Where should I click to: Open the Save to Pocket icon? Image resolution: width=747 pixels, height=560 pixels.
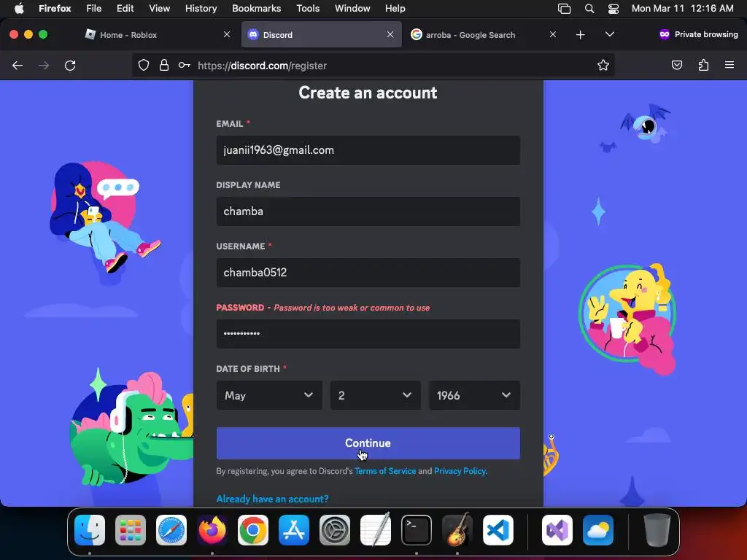[676, 65]
